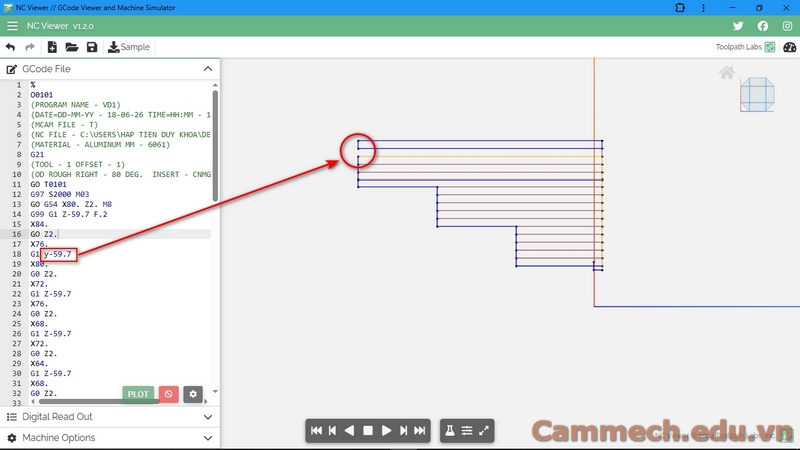Click line 15 'X84.'
Image resolution: width=800 pixels, height=450 pixels.
[39, 224]
